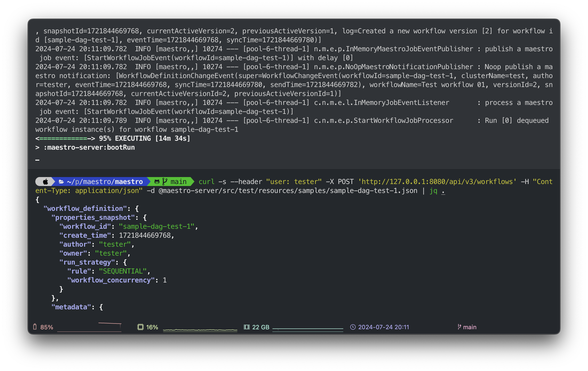Click the battery history graph
Image resolution: width=588 pixels, height=371 pixels.
coord(89,327)
